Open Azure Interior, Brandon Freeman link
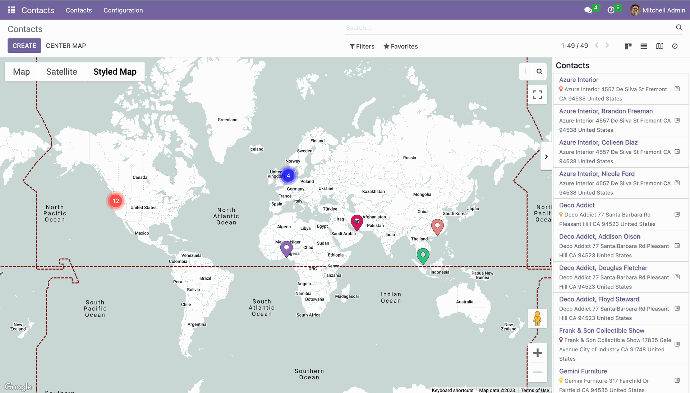 pyautogui.click(x=606, y=111)
